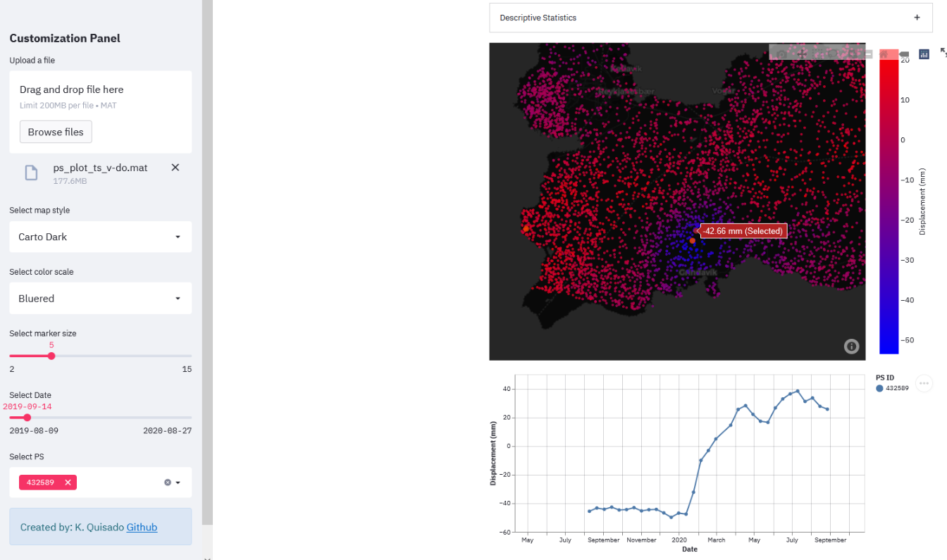Expand the Select PS dropdown list

click(x=178, y=482)
